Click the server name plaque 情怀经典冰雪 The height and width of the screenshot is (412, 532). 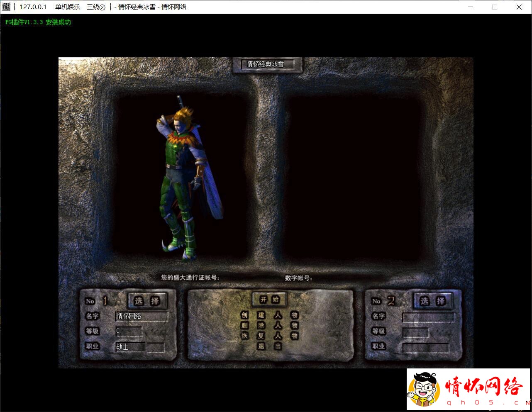[x=267, y=64]
